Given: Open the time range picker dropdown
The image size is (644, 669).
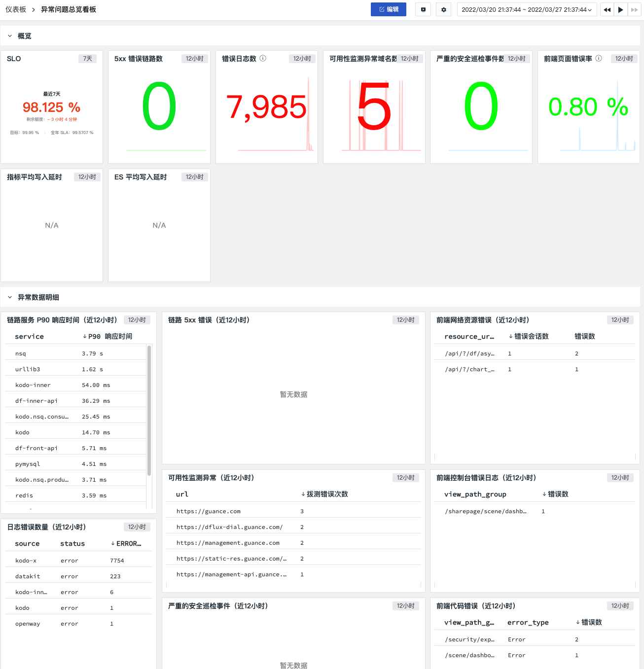Looking at the screenshot, I should pos(527,9).
